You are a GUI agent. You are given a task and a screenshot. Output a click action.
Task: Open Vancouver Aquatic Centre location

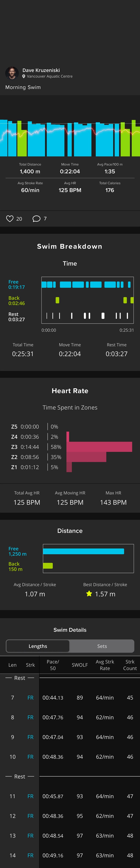tap(50, 77)
